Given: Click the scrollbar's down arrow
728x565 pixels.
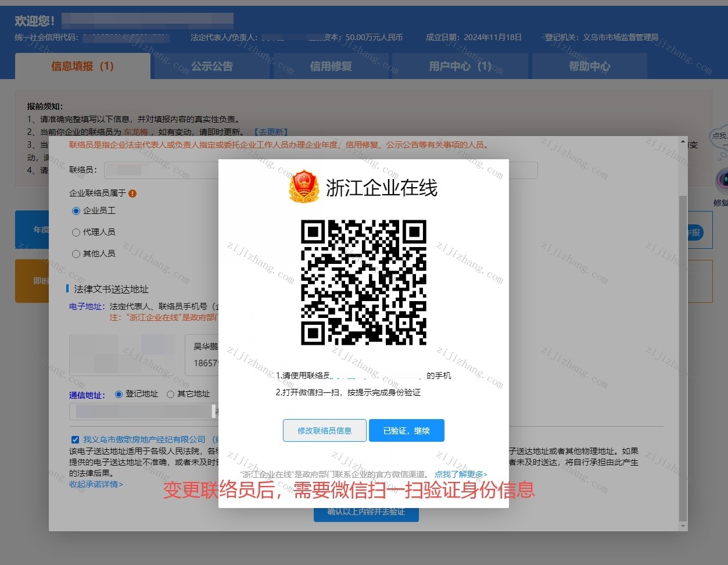Looking at the screenshot, I should click(x=683, y=526).
